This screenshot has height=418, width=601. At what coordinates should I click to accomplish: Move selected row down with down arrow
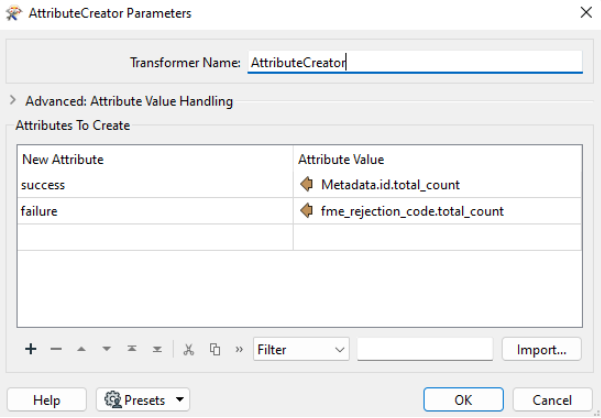[107, 349]
